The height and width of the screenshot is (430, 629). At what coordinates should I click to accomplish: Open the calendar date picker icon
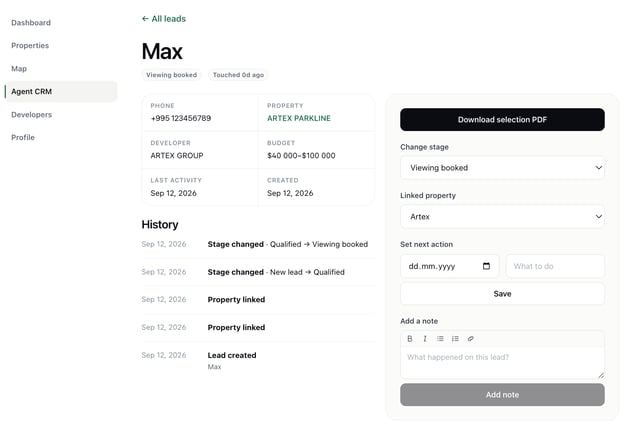coord(486,266)
